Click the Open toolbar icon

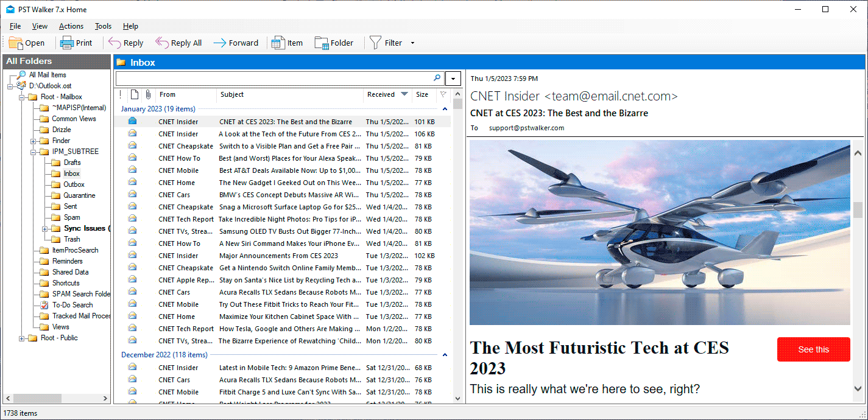(x=16, y=43)
